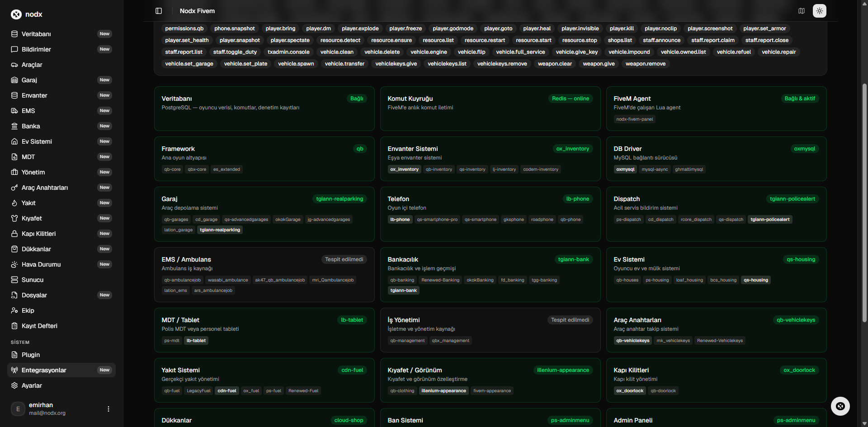Choose ps-dispatch chip in Dispatch card
Viewport: 868px width, 427px height.
click(628, 220)
